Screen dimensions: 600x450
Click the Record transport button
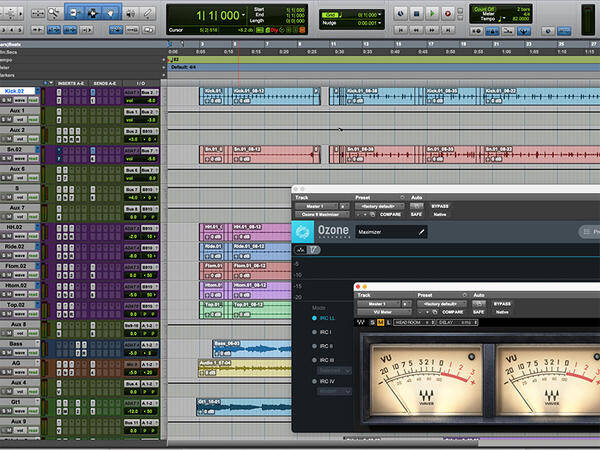click(x=448, y=14)
